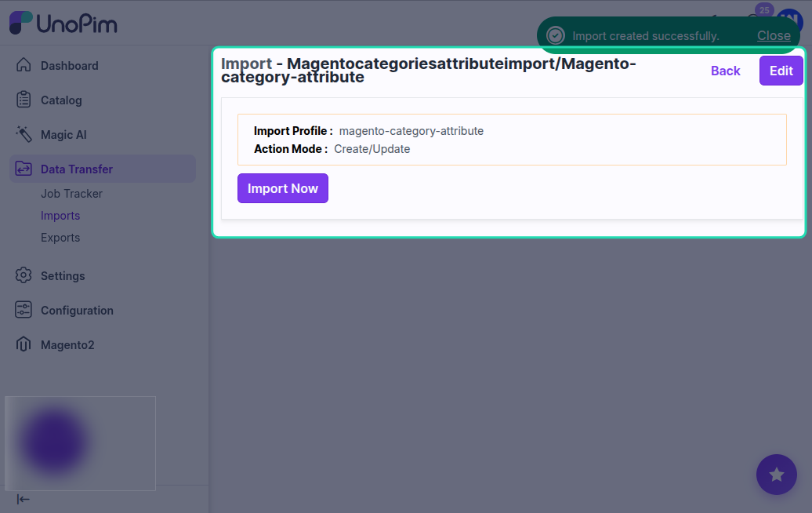Click the Configuration sliders icon
This screenshot has height=513, width=812.
pyautogui.click(x=24, y=310)
